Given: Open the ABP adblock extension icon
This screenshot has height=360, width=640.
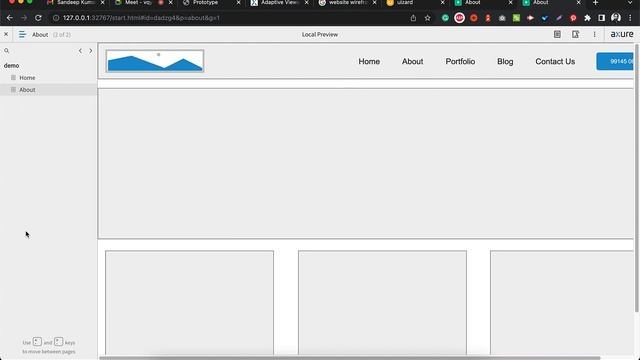Looking at the screenshot, I should click(x=459, y=18).
